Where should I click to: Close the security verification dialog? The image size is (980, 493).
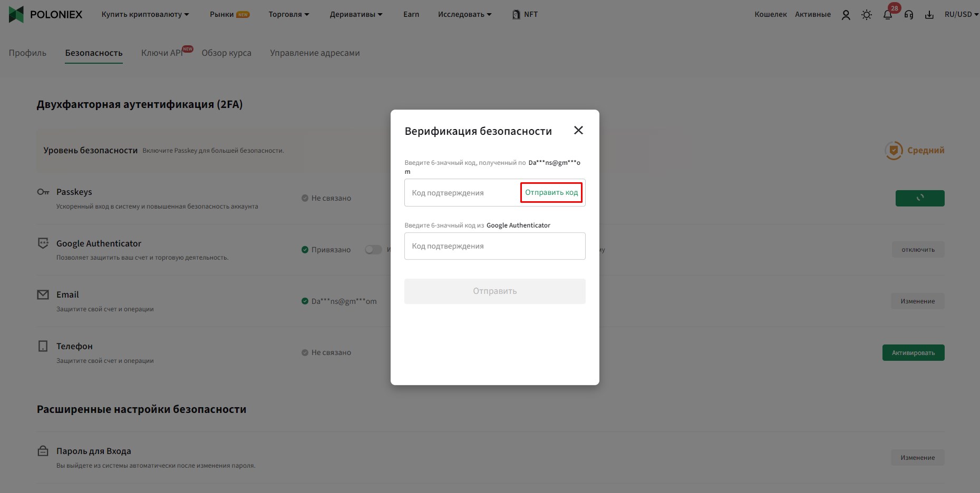point(578,130)
